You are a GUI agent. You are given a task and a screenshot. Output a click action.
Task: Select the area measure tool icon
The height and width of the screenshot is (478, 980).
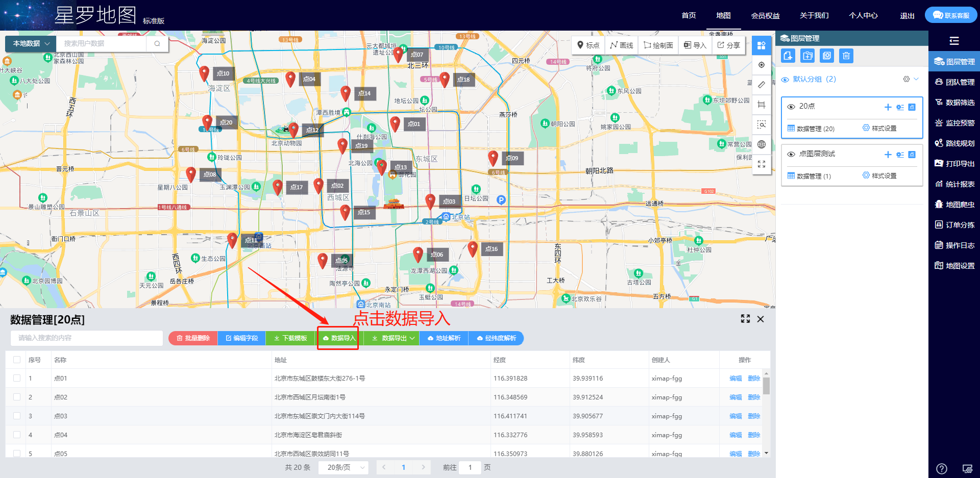tap(762, 105)
